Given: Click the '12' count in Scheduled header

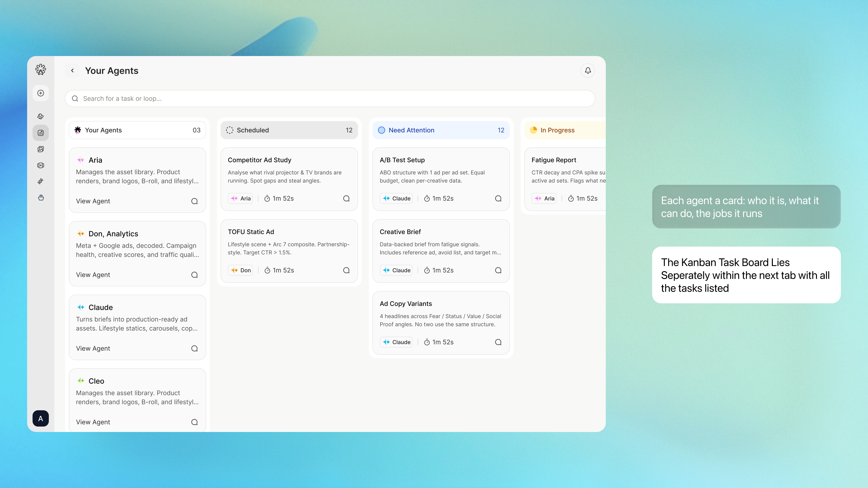Looking at the screenshot, I should tap(349, 130).
